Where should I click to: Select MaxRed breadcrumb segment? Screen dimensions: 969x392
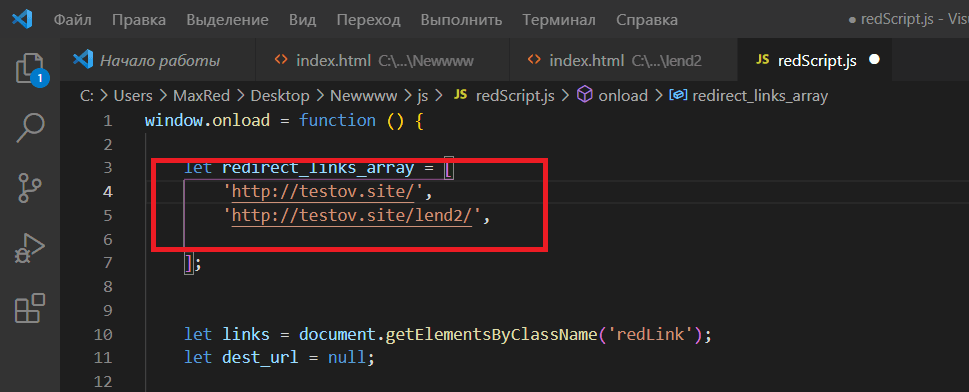201,96
